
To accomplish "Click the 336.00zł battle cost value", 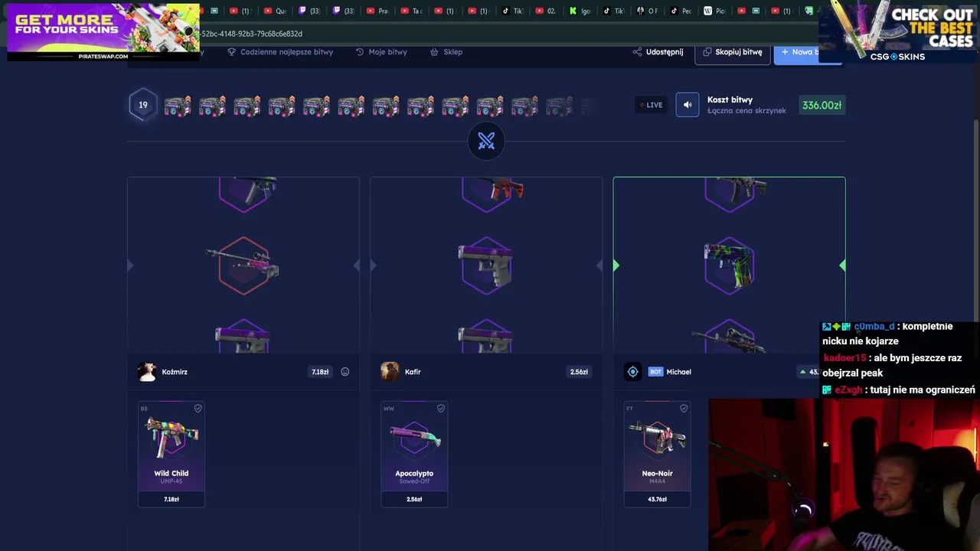I will click(x=822, y=105).
